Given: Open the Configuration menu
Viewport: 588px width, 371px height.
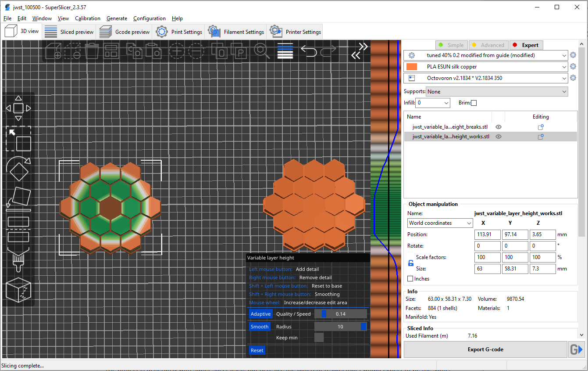Looking at the screenshot, I should point(150,18).
